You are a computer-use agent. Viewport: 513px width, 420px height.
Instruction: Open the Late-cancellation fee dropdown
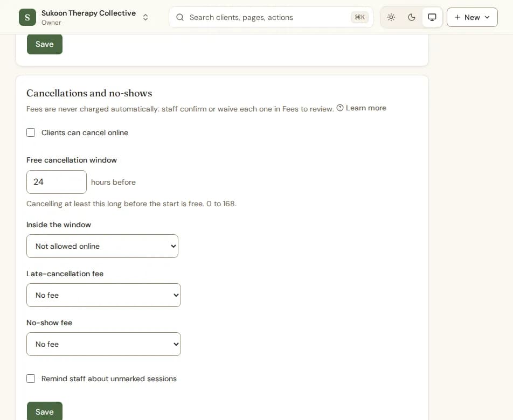pyautogui.click(x=103, y=295)
